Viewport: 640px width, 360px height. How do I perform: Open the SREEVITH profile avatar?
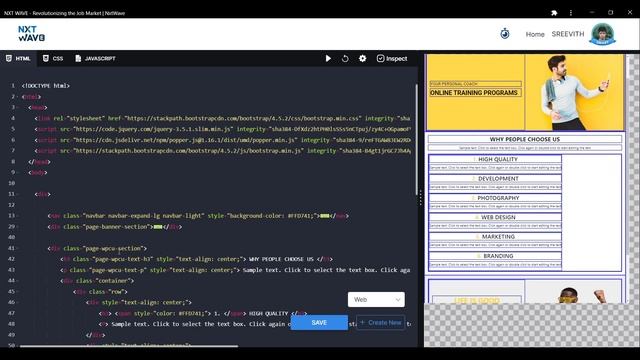tap(602, 34)
